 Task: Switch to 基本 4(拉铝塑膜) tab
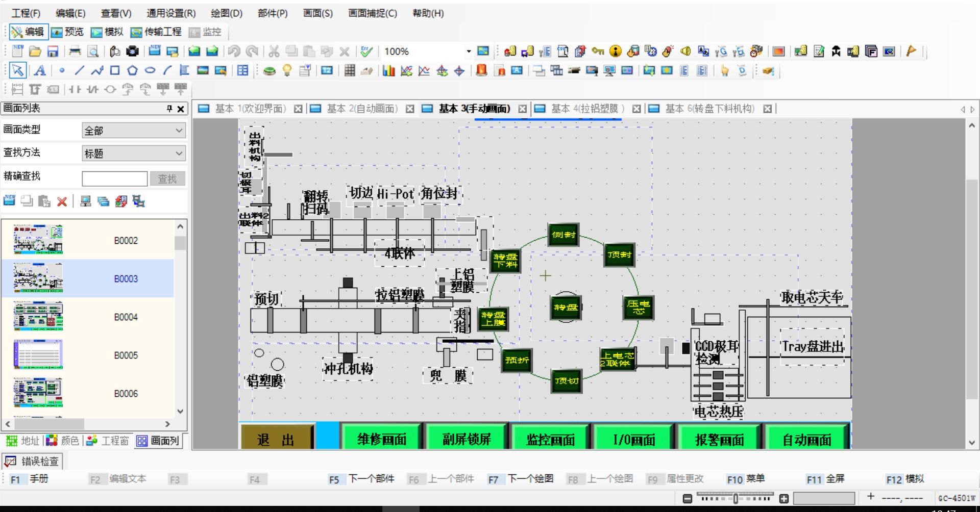pyautogui.click(x=587, y=109)
